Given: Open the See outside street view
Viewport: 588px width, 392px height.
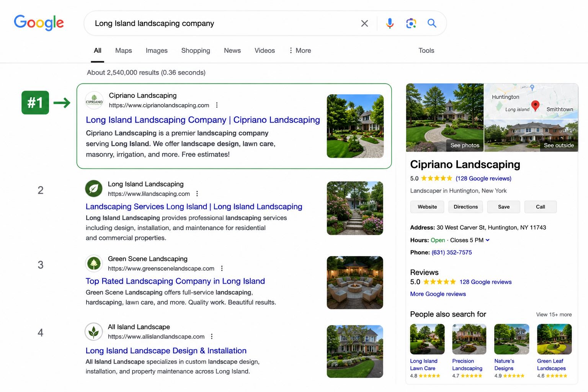Looking at the screenshot, I should point(559,145).
